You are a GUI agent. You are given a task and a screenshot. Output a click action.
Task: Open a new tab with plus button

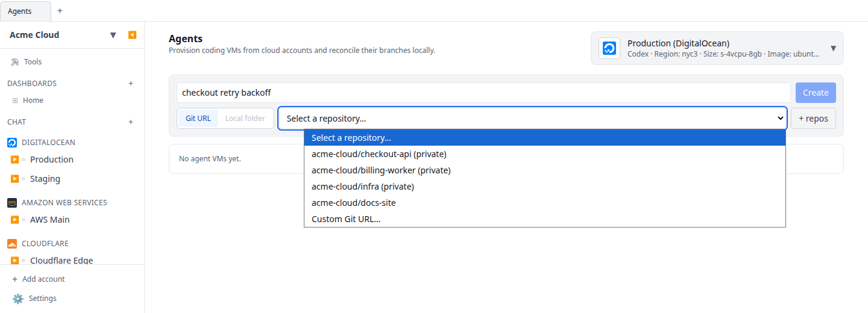pos(60,11)
